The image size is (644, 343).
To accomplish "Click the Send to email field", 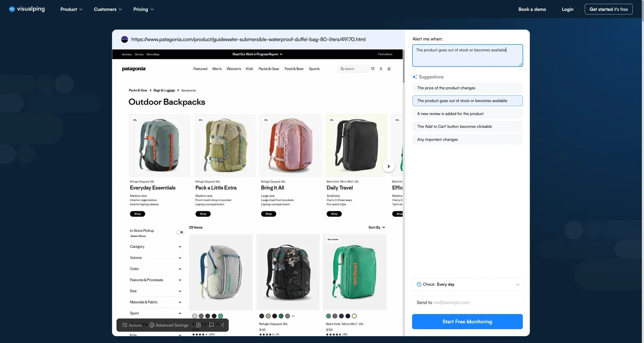I will pos(467,303).
